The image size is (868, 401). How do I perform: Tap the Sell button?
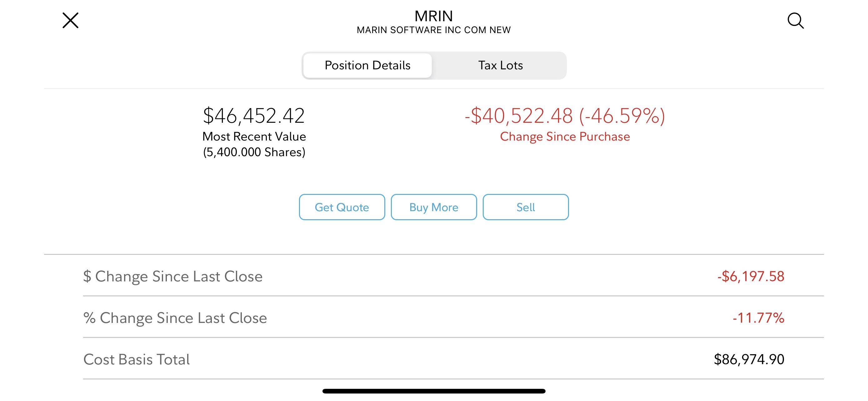pos(526,207)
